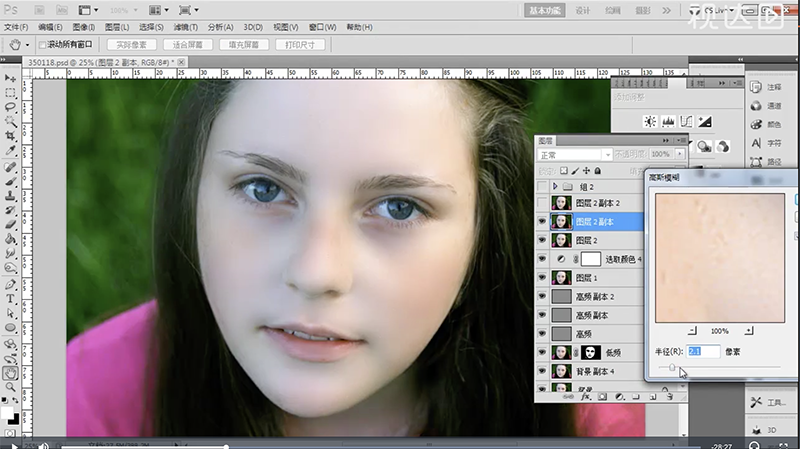Hide the 低频 layer
The width and height of the screenshot is (800, 449).
coord(542,353)
